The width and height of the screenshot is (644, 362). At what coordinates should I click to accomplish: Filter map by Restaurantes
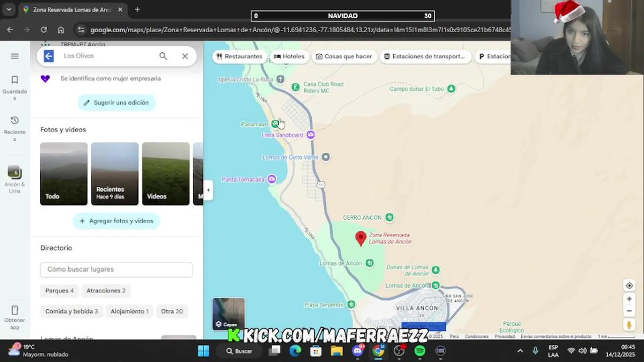pos(239,56)
